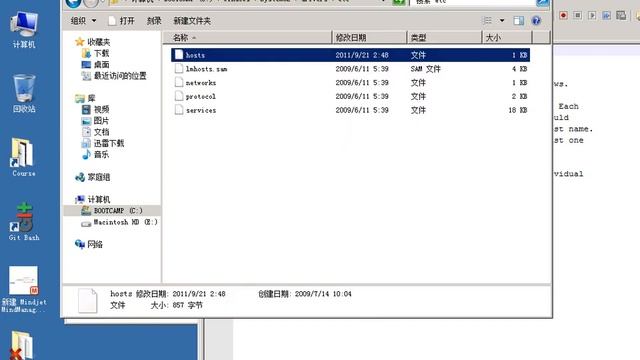Open 文档 (Documents) library
The height and width of the screenshot is (360, 640).
point(95,132)
